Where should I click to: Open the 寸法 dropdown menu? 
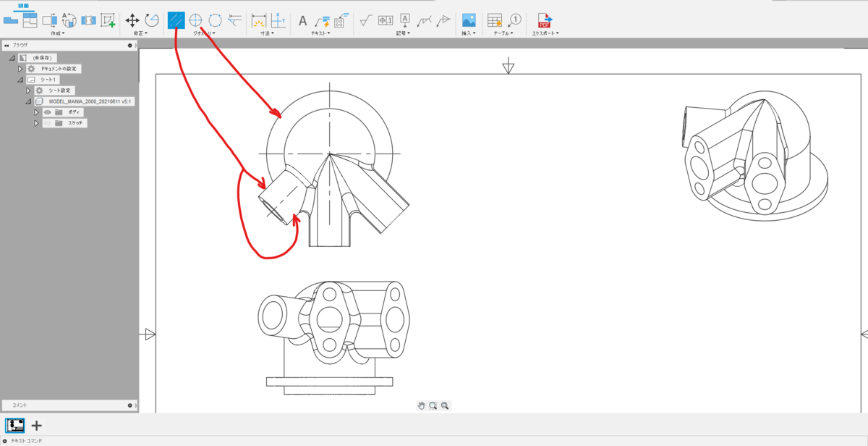tap(268, 33)
